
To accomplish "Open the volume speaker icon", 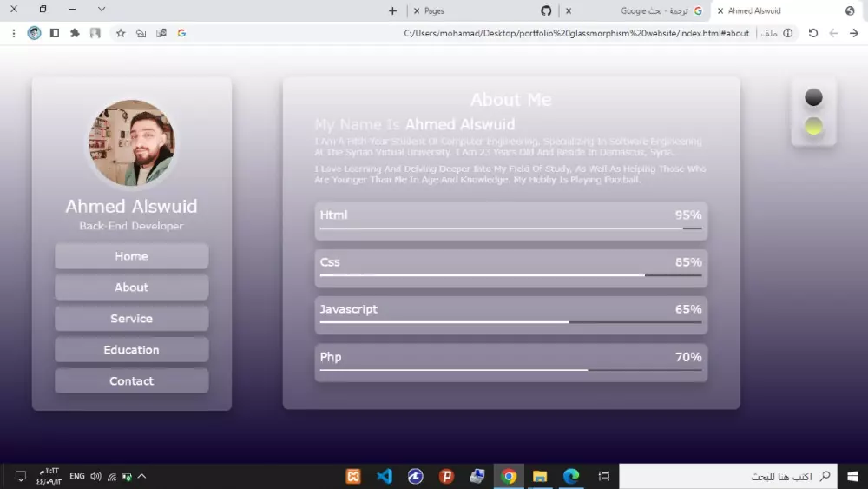I will (x=95, y=476).
